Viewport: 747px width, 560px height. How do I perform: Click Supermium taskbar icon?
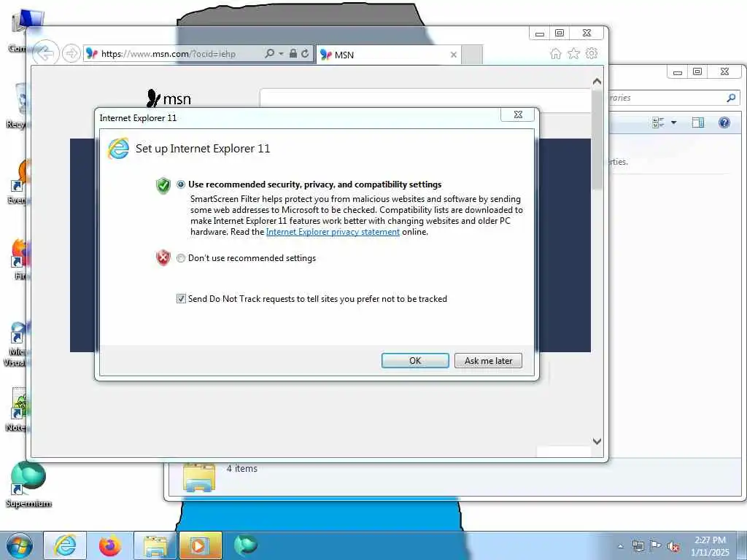pyautogui.click(x=245, y=545)
